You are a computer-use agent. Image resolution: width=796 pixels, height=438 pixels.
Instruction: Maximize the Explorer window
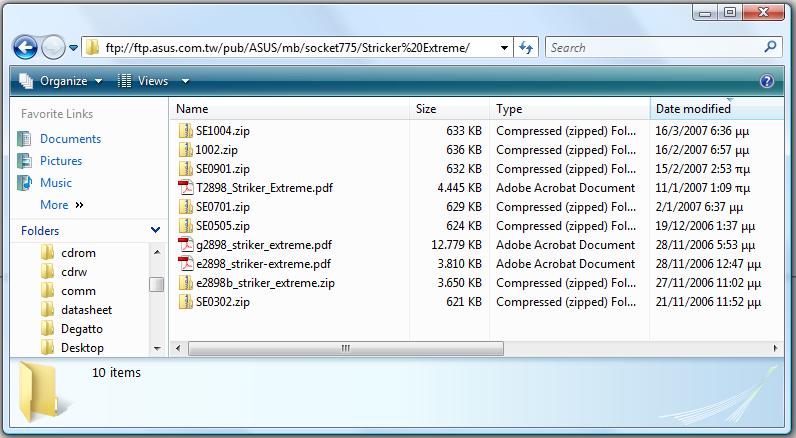[x=729, y=12]
